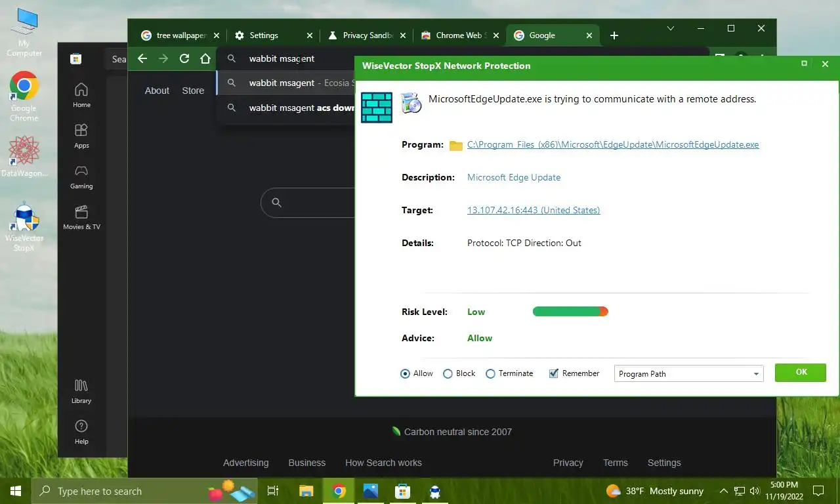Image resolution: width=840 pixels, height=504 pixels.
Task: Open the Privacy footer link
Action: point(568,463)
